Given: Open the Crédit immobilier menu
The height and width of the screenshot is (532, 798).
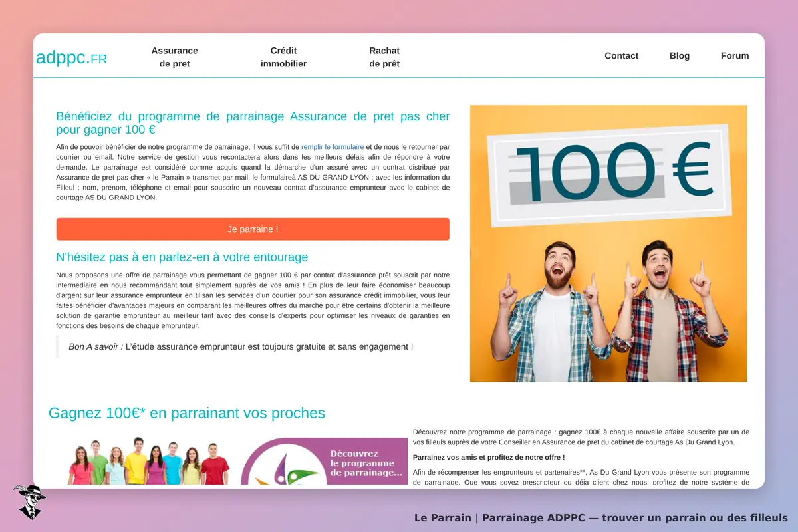Looking at the screenshot, I should [x=283, y=57].
